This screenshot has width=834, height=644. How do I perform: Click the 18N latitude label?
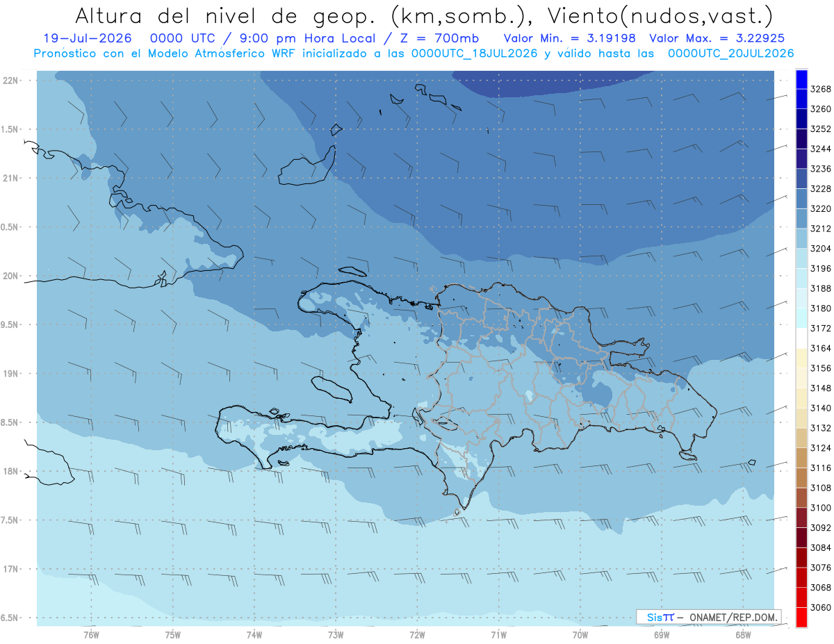pos(11,471)
